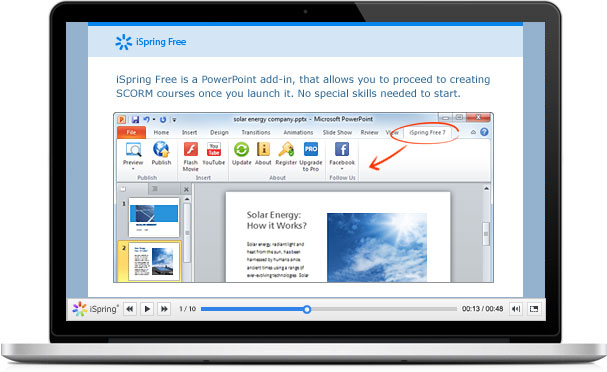Switch to the Review tab

click(369, 132)
